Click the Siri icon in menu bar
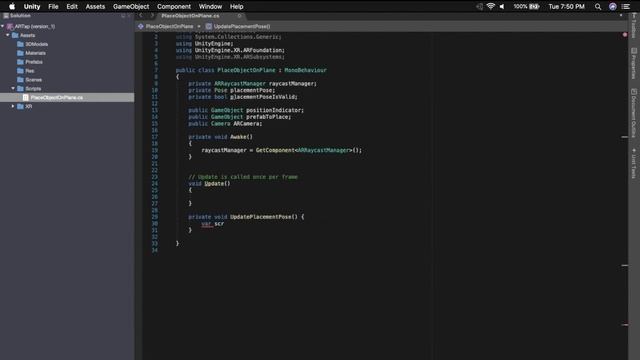The height and width of the screenshot is (360, 640). 612,7
